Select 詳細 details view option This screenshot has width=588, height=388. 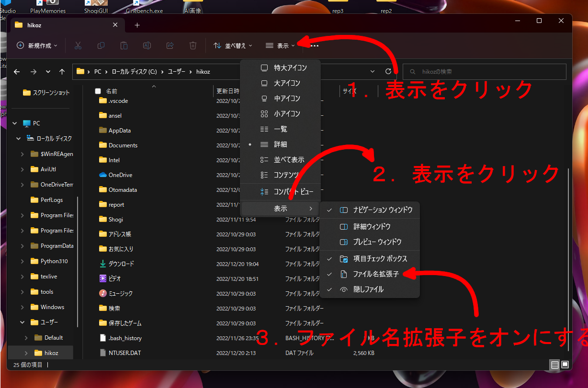[x=280, y=144]
